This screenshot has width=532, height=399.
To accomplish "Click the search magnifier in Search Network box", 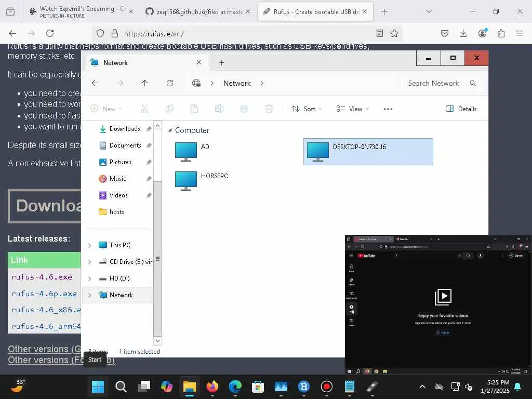I will [x=473, y=83].
